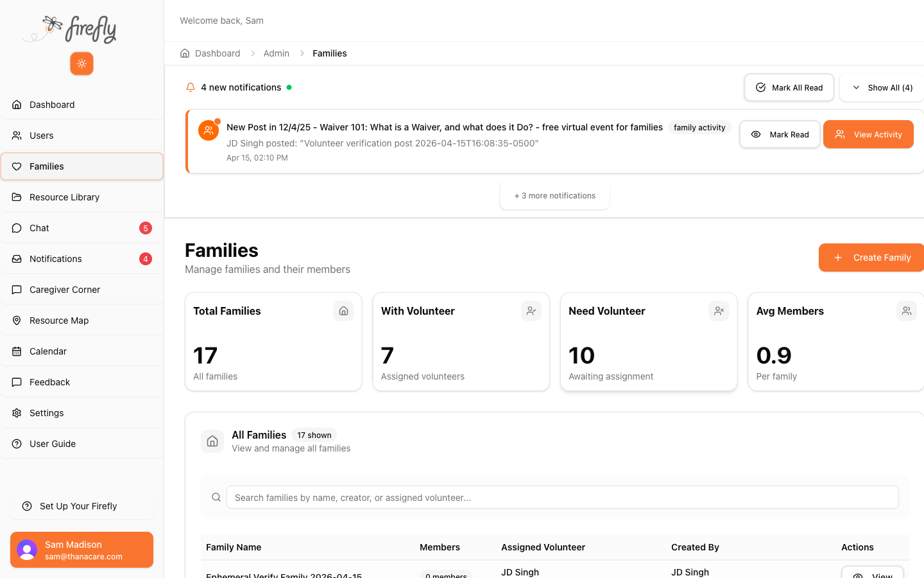
Task: Click the Settings gear icon
Action: tap(17, 413)
